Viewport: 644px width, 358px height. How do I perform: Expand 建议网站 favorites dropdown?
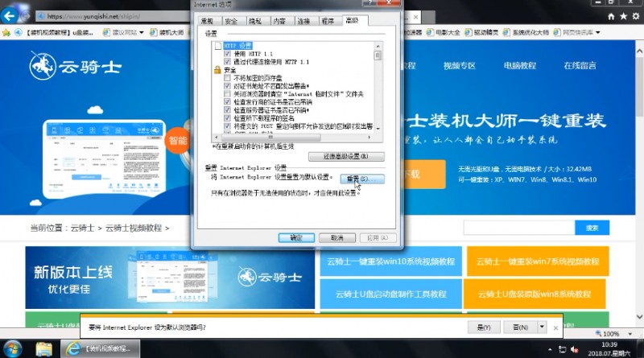(x=142, y=32)
